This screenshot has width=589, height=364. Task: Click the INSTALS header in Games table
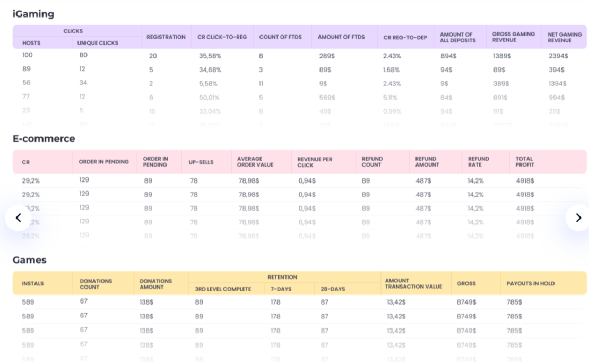pos(33,283)
